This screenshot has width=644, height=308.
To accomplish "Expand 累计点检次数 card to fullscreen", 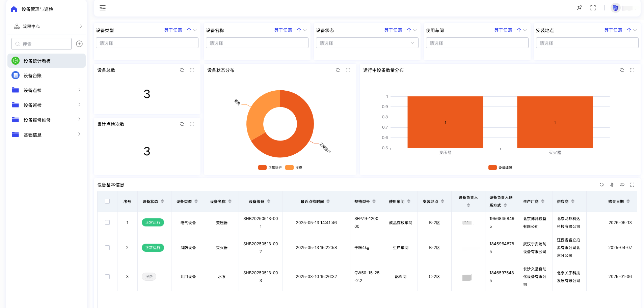I will (x=192, y=124).
